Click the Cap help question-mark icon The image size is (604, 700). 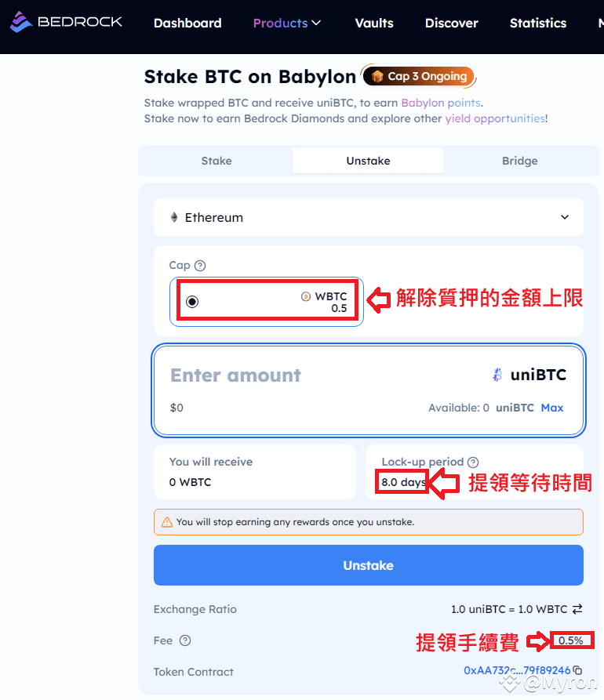[200, 266]
